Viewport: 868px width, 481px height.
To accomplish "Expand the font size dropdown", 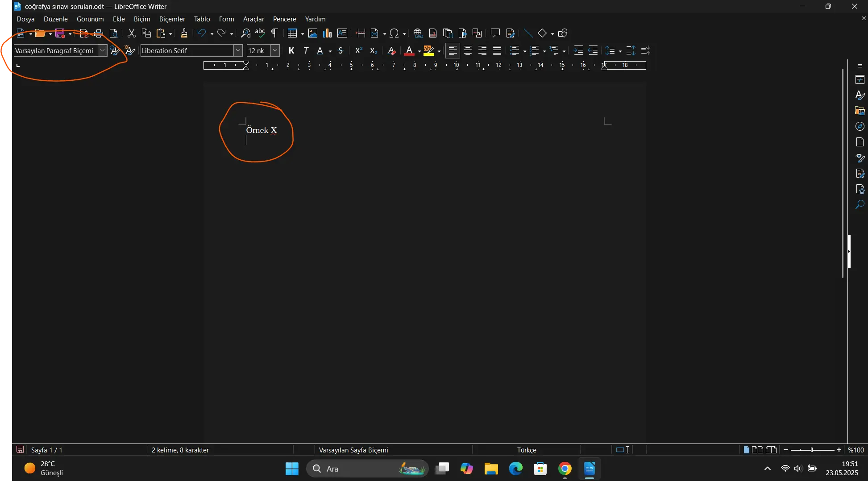I will tap(275, 50).
